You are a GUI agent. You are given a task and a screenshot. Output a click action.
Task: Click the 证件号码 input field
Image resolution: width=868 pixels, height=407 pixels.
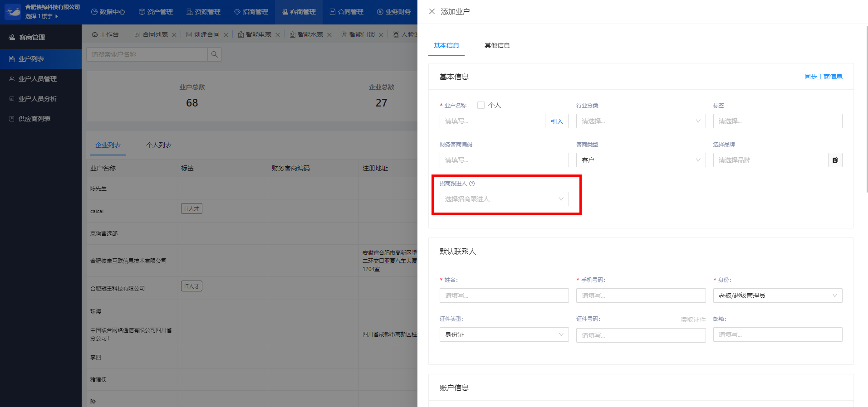(641, 335)
